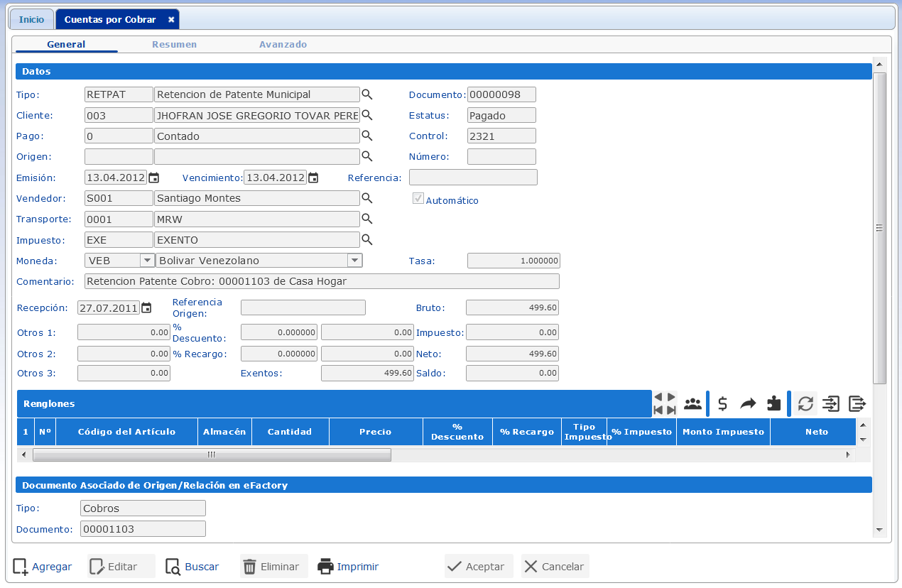Viewport: 902px width, 588px height.
Task: Click the Renglones horizontal scrollbar thumb
Action: pyautogui.click(x=210, y=454)
